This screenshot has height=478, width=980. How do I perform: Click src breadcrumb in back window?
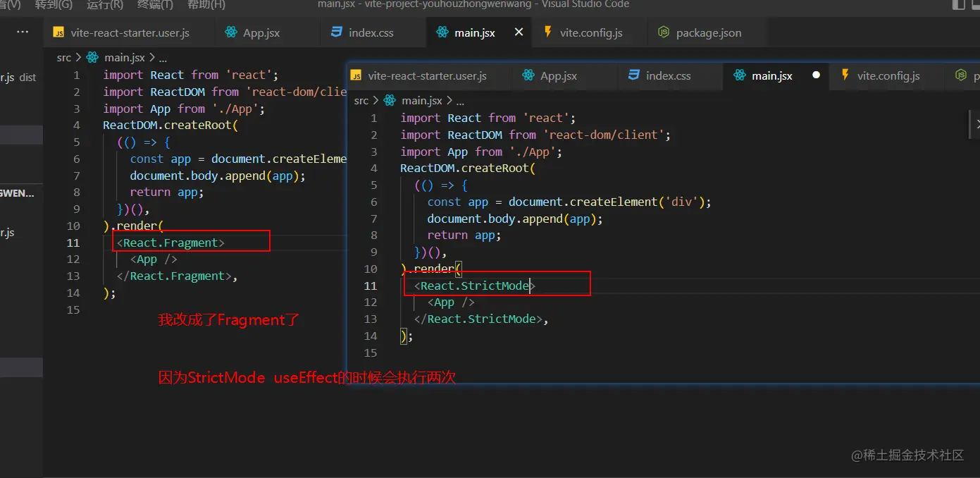[64, 58]
